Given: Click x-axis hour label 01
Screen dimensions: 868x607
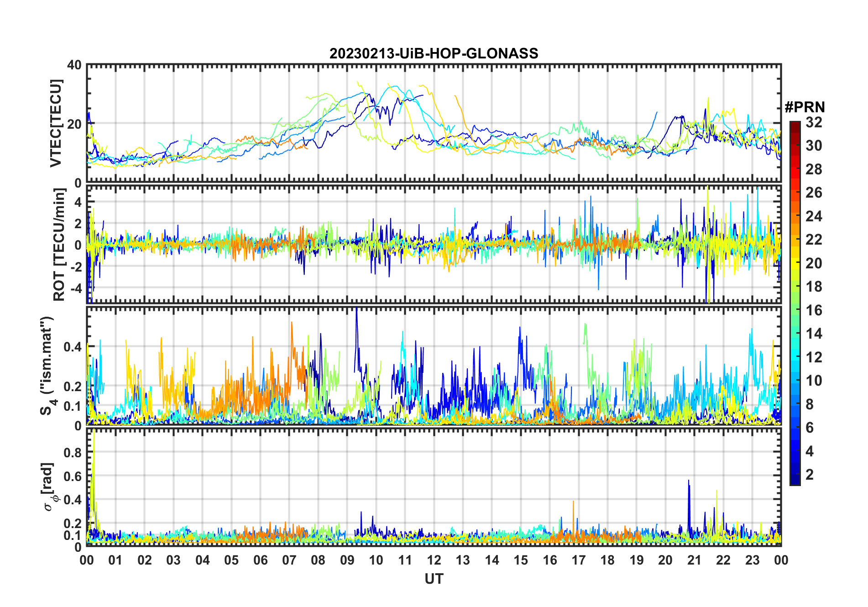Looking at the screenshot, I should click(115, 560).
